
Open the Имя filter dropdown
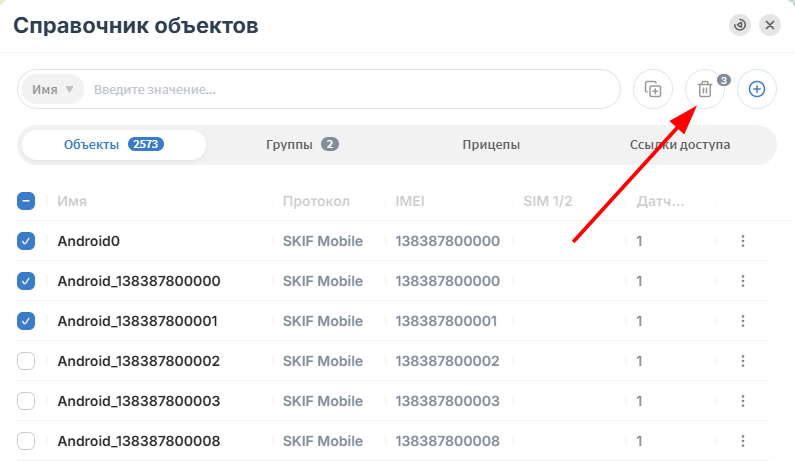point(53,89)
